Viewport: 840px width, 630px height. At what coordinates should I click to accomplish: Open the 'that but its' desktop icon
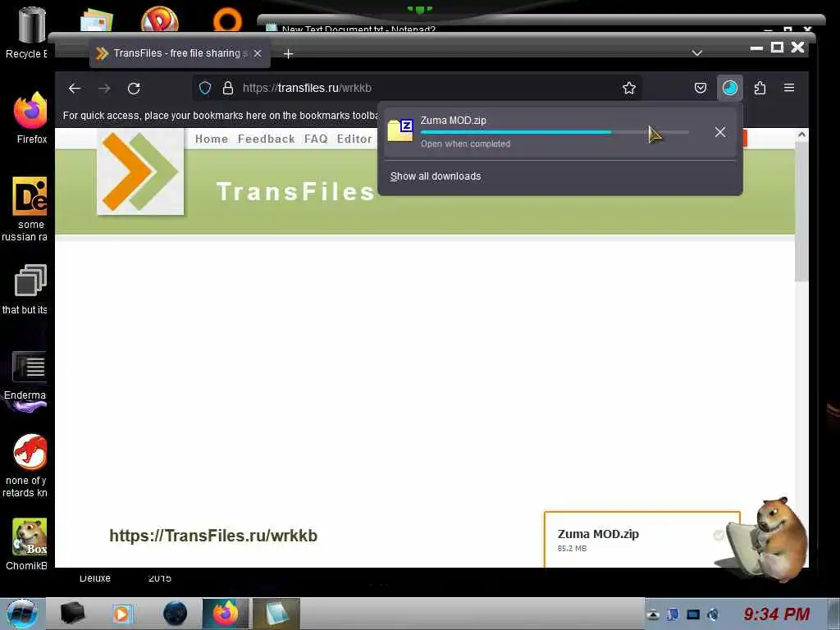click(x=28, y=290)
